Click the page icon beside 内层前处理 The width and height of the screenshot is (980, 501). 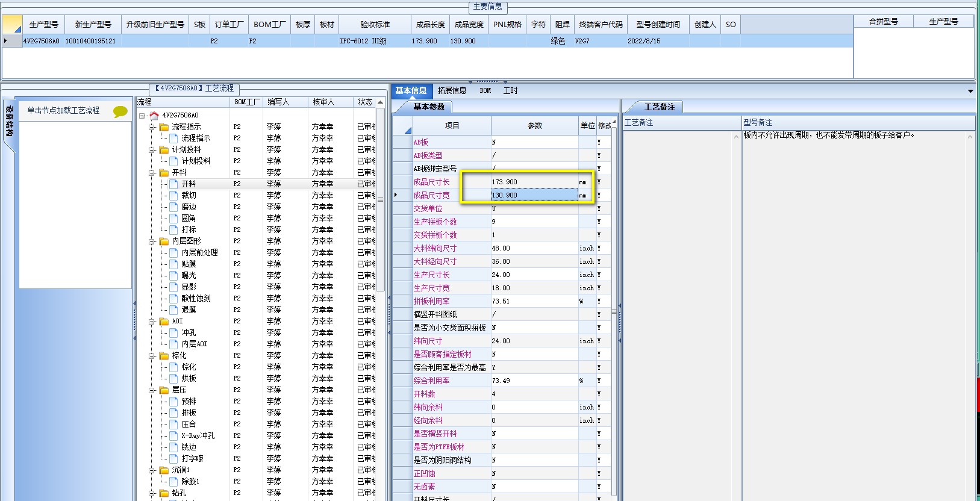tap(173, 252)
